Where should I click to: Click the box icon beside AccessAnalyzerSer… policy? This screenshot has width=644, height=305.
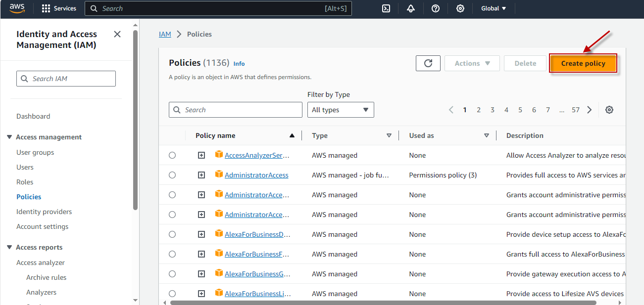pos(219,155)
